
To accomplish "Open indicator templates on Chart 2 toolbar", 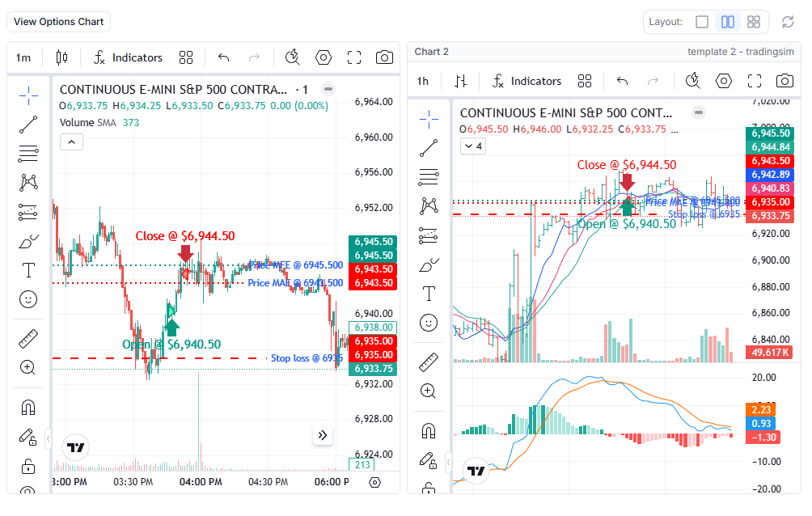I will coord(585,82).
